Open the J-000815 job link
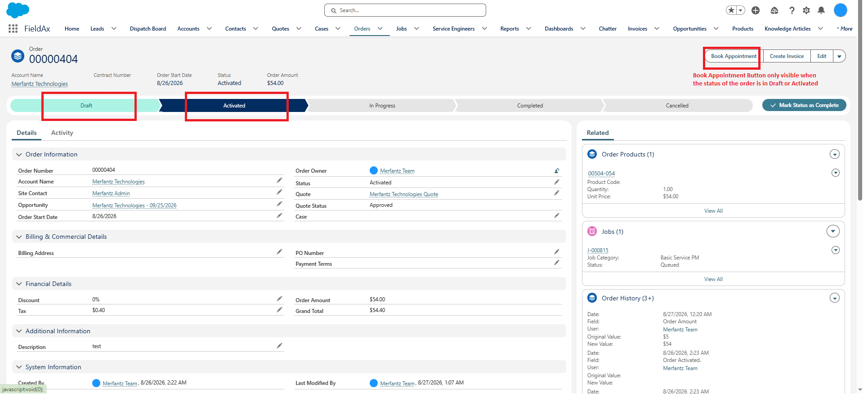 (598, 251)
